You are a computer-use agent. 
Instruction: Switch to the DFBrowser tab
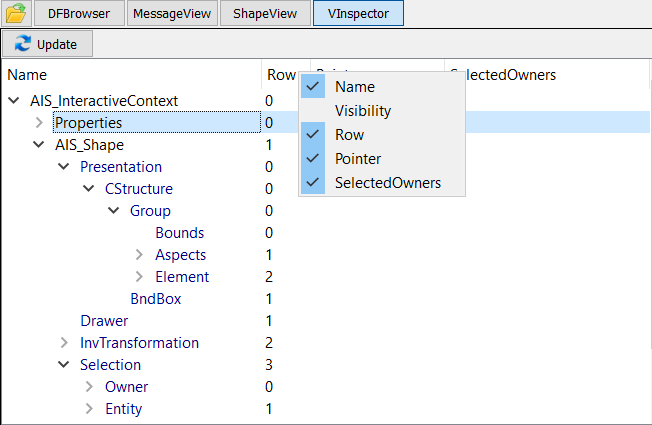(79, 13)
